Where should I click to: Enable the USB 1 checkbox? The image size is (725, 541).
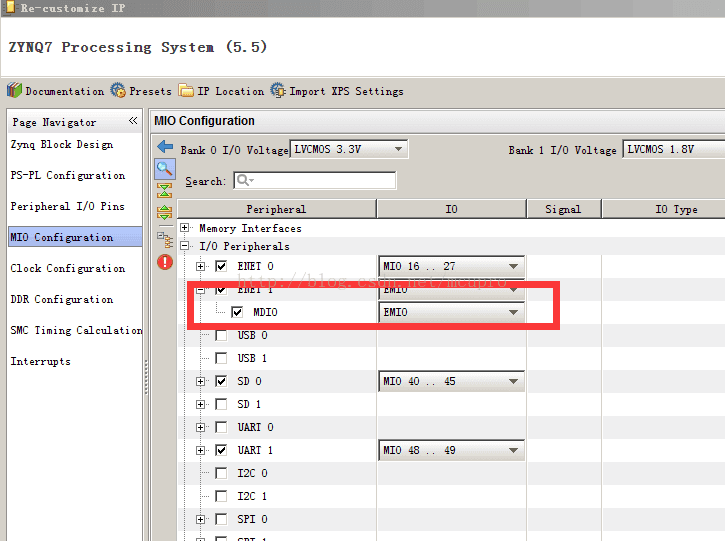click(221, 358)
